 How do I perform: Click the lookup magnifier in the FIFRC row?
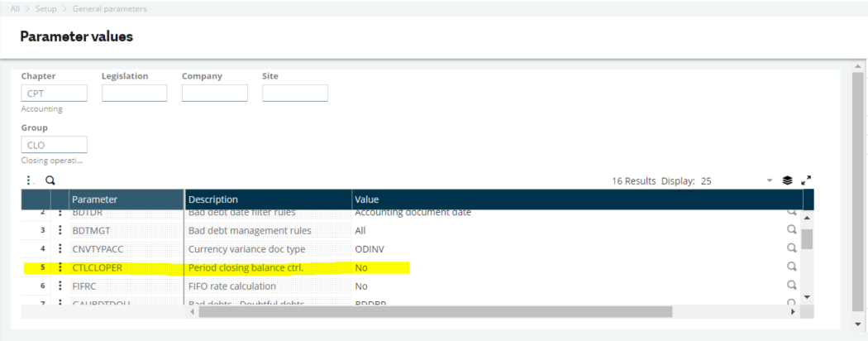point(791,286)
